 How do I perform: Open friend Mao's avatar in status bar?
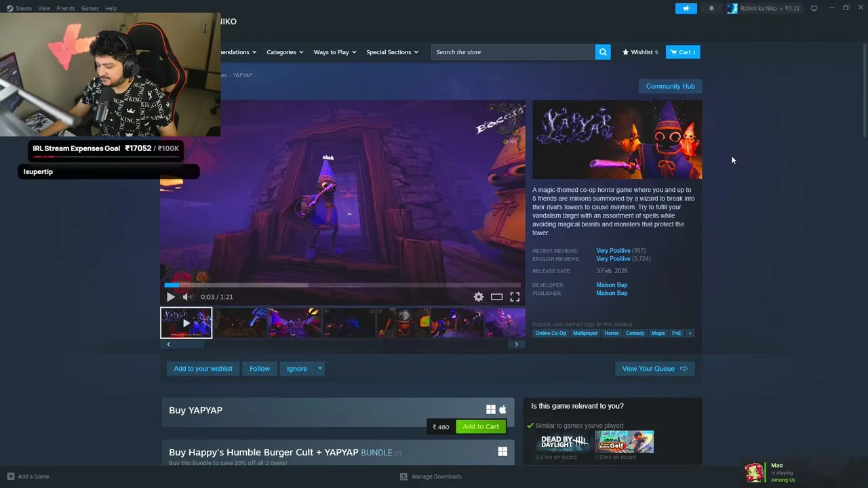point(755,472)
